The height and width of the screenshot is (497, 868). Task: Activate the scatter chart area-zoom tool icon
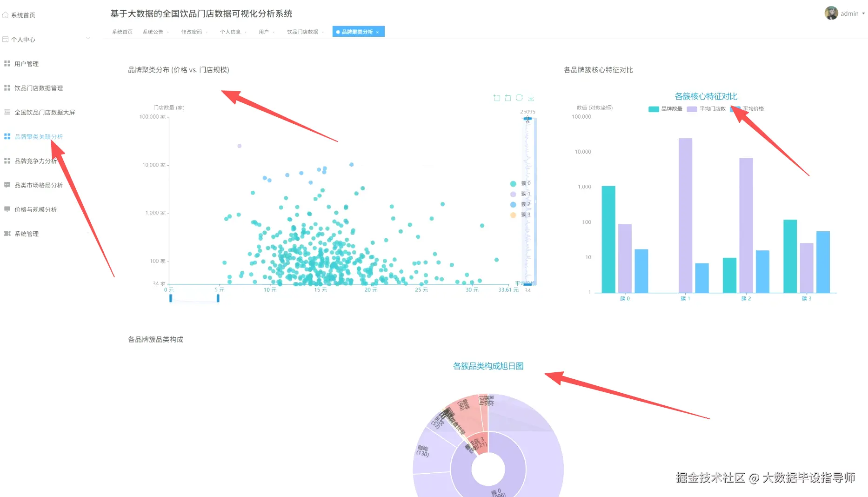[497, 98]
